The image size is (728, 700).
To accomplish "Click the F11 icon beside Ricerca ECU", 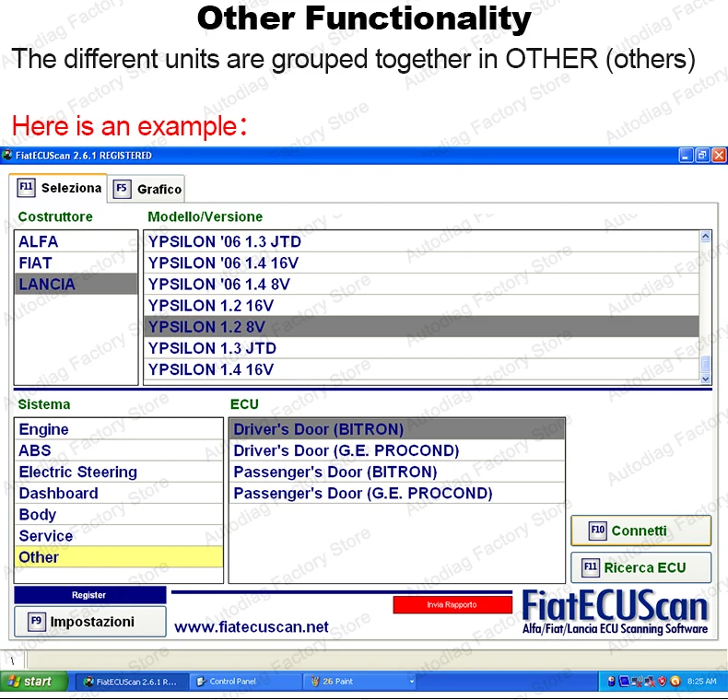I will coord(591,567).
